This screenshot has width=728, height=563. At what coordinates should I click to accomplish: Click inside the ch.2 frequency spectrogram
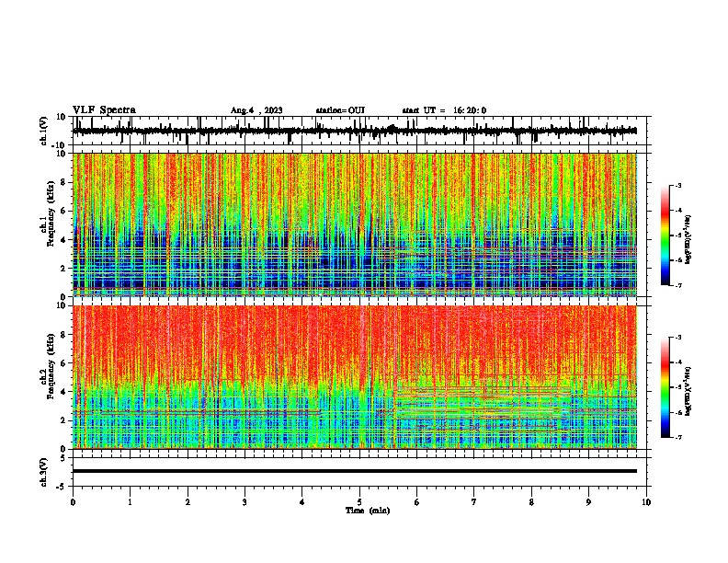coord(354,377)
